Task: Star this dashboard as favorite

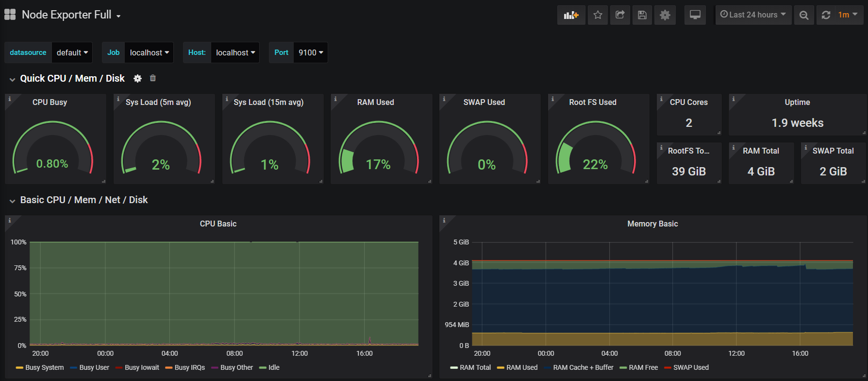Action: coord(598,15)
